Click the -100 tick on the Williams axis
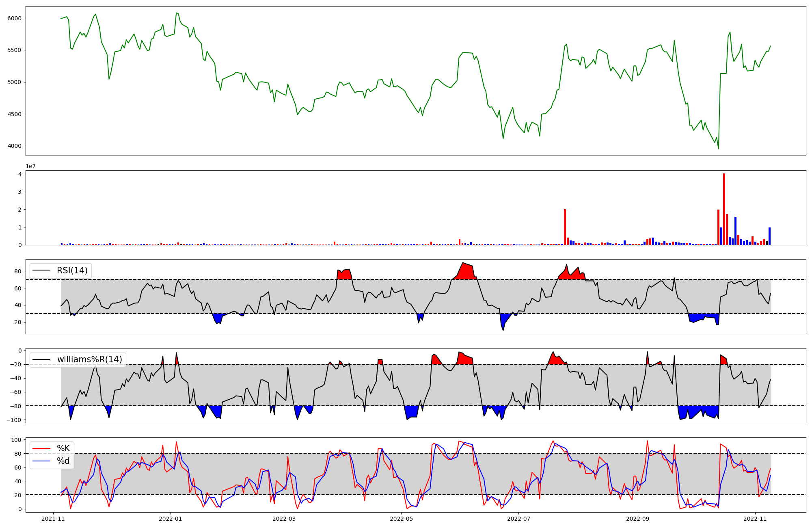Screen dimensions: 812x528 click(x=14, y=420)
